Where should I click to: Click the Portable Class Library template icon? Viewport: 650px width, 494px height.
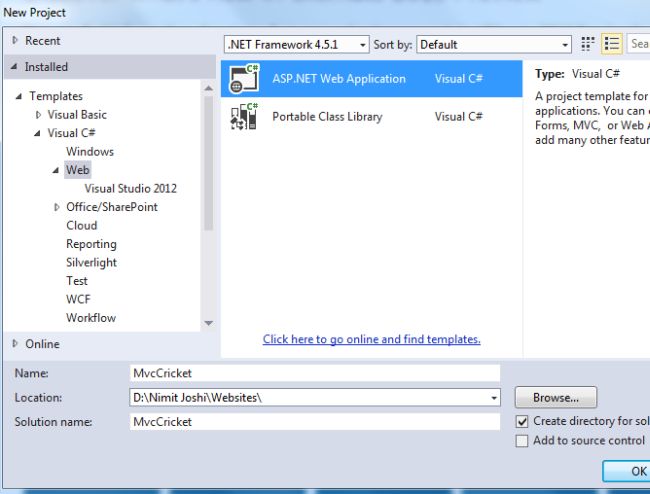244,116
